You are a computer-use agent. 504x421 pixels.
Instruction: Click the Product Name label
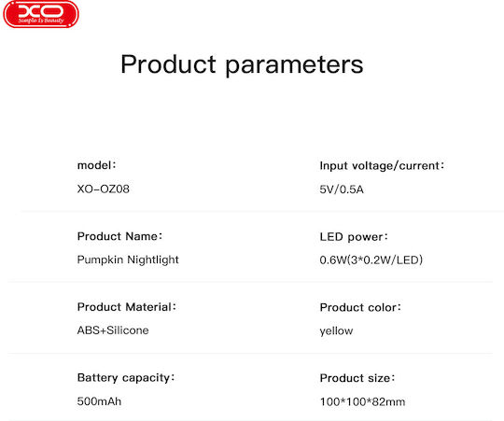119,236
